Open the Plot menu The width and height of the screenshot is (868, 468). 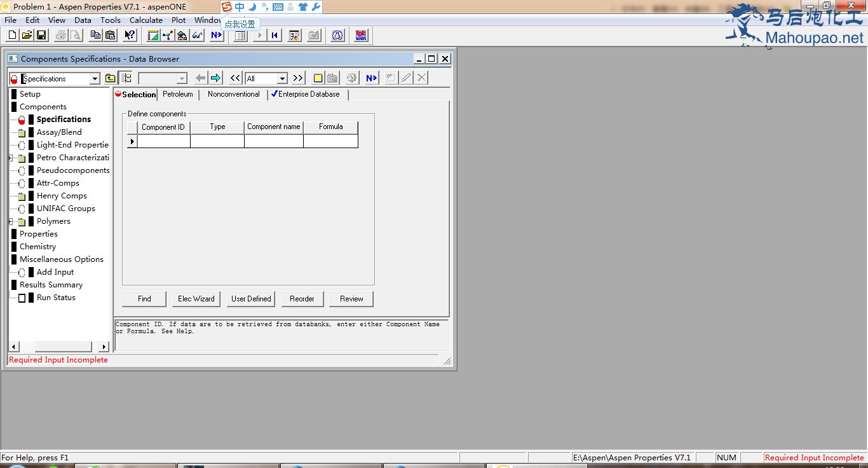(179, 20)
